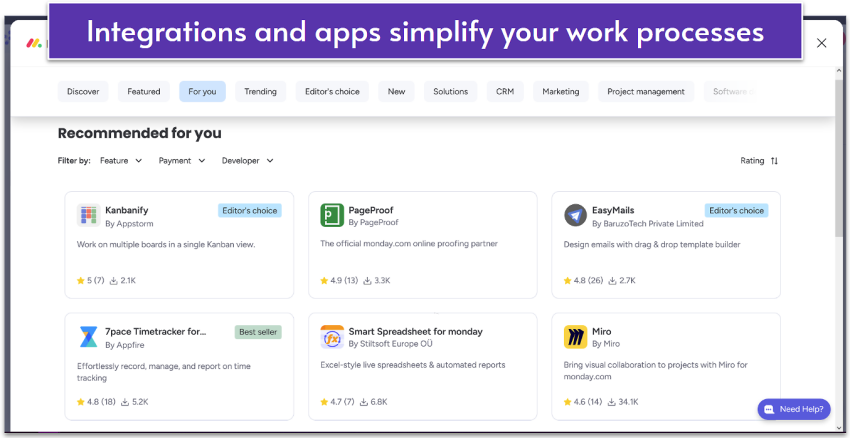This screenshot has width=850, height=438.
Task: Open the Solutions category tab
Action: (x=450, y=92)
